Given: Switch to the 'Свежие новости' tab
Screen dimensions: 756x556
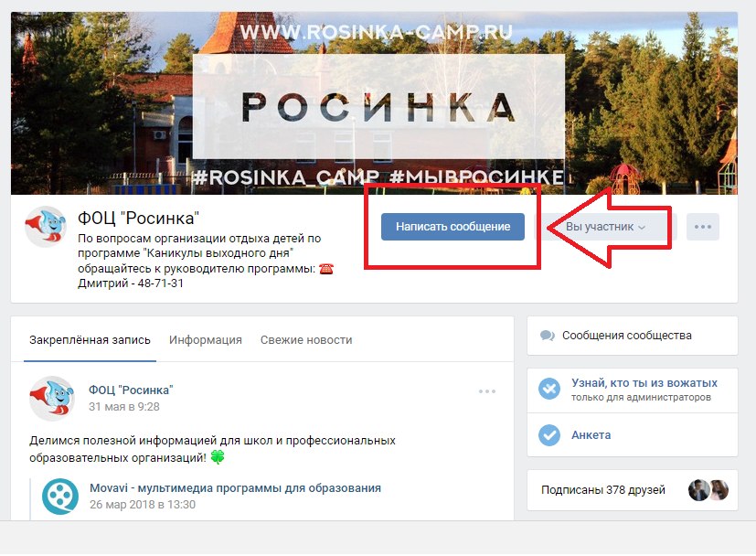Looking at the screenshot, I should (306, 340).
